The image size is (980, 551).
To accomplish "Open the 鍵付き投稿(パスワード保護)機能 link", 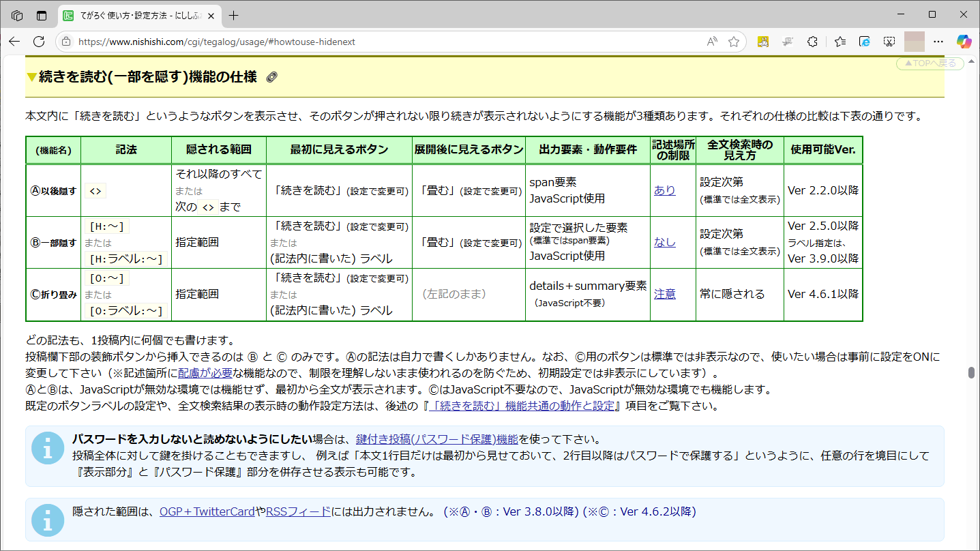I will [x=436, y=439].
